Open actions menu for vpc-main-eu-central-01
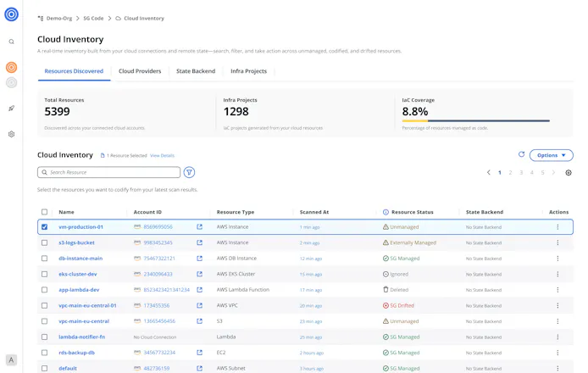 (557, 305)
